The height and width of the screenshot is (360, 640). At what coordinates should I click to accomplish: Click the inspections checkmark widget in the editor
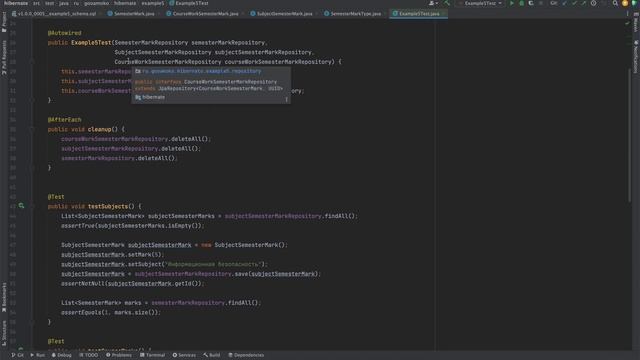[x=627, y=23]
